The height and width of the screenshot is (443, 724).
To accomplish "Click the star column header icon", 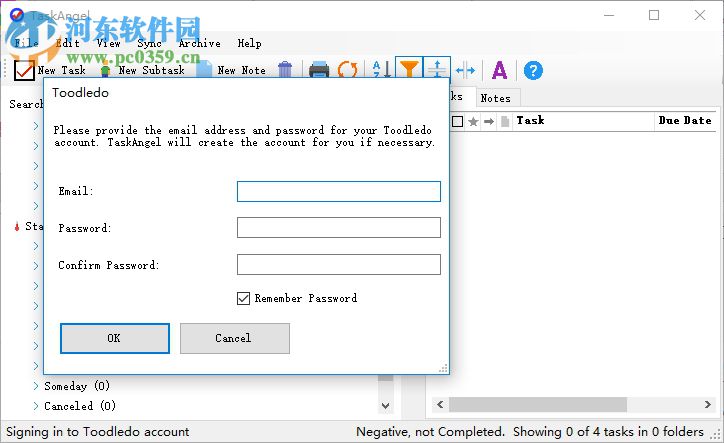I will [x=473, y=121].
